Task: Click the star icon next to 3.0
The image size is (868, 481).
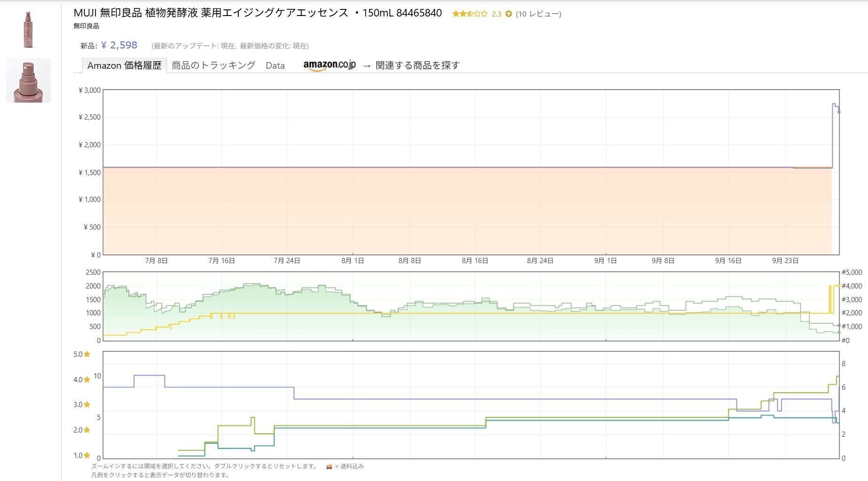Action: point(87,404)
